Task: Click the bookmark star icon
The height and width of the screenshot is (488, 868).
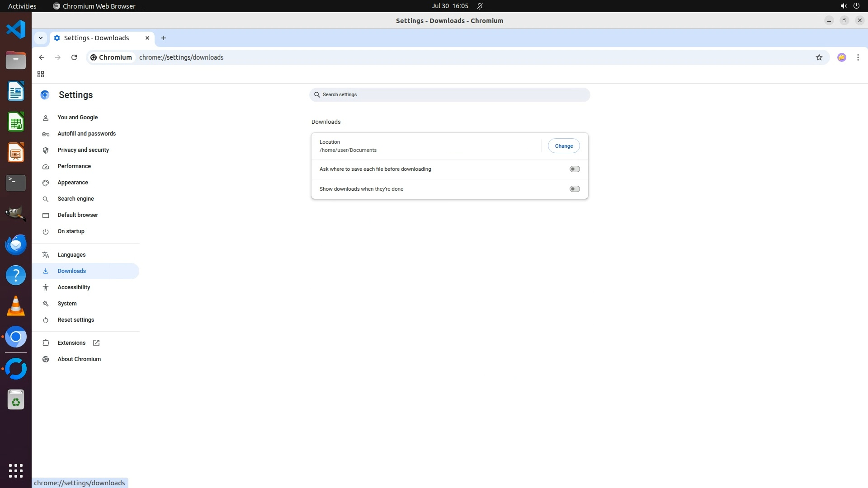Action: coord(819,57)
